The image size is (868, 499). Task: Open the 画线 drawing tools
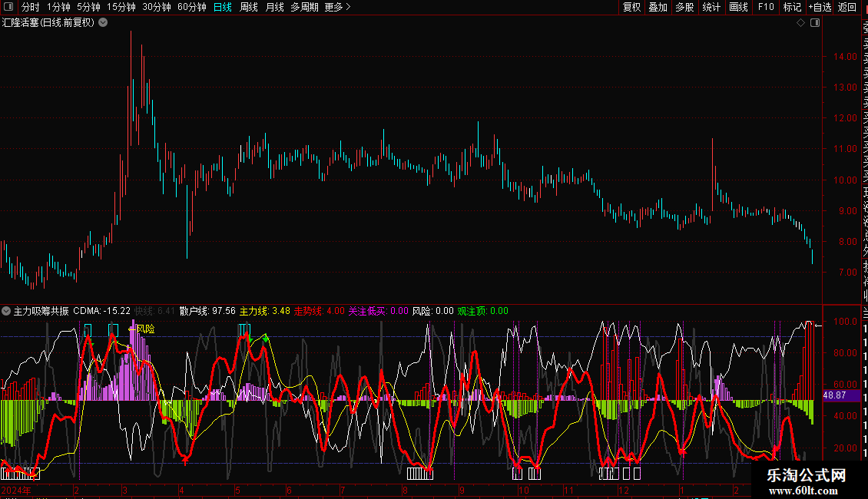click(x=738, y=7)
